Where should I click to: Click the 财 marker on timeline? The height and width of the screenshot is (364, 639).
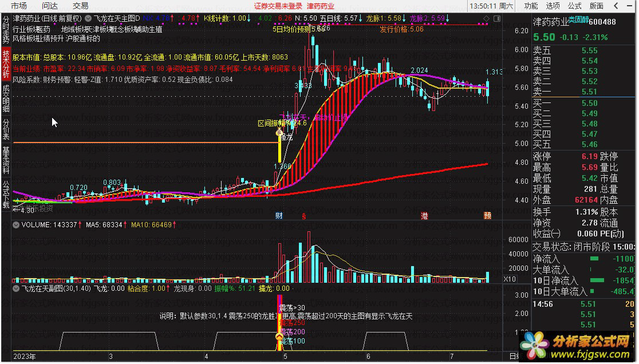pos(279,216)
